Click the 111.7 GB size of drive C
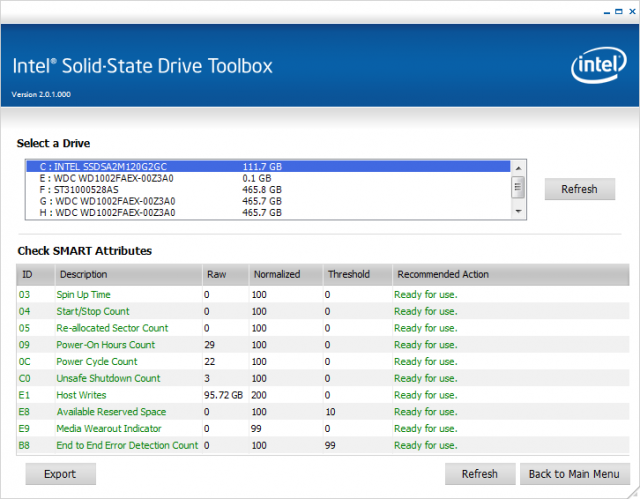 pyautogui.click(x=262, y=166)
